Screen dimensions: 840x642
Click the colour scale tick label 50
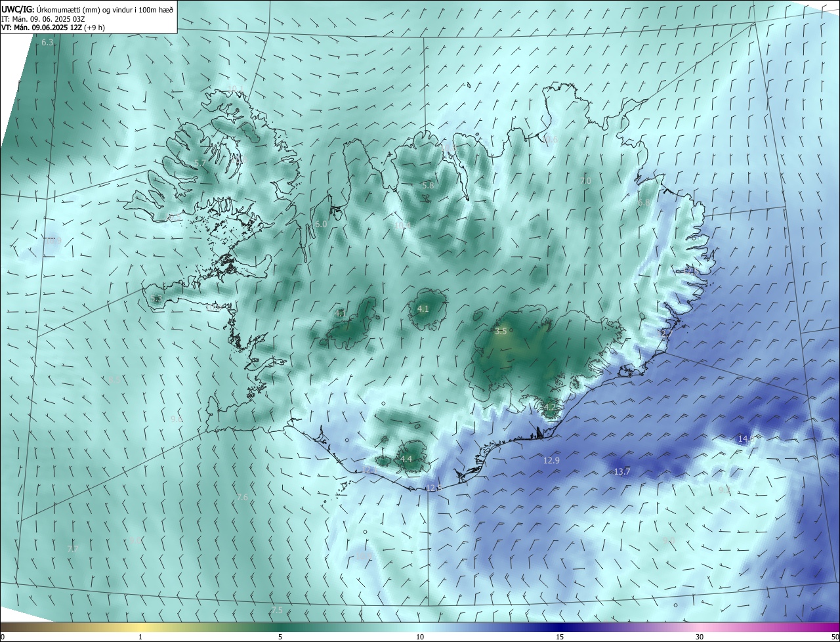pyautogui.click(x=835, y=637)
